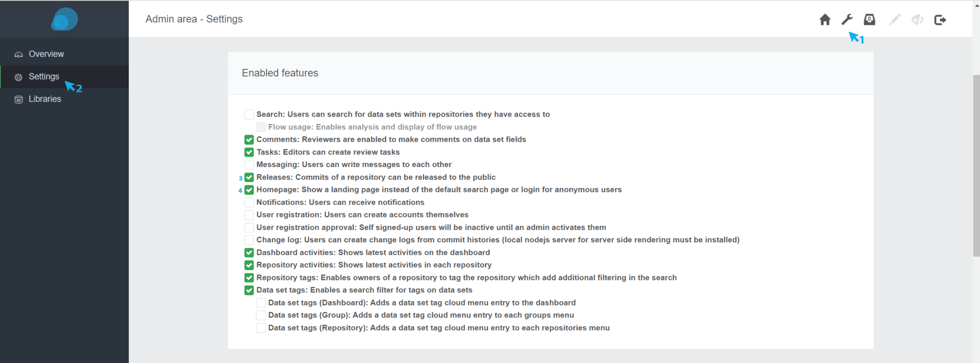This screenshot has width=980, height=363.
Task: Open Libraries in the sidebar
Action: point(45,99)
